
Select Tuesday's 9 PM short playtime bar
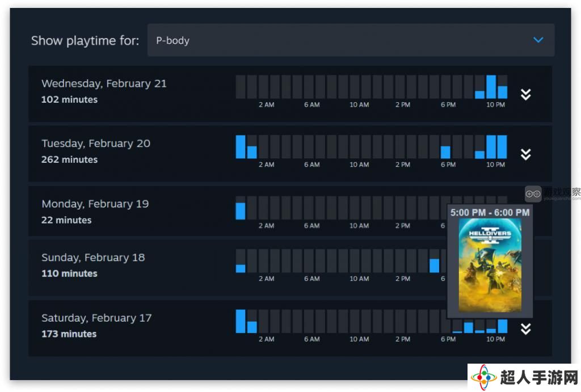479,154
